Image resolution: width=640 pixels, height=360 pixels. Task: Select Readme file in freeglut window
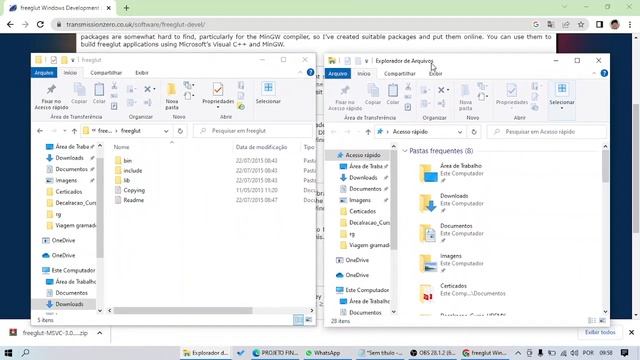(133, 200)
